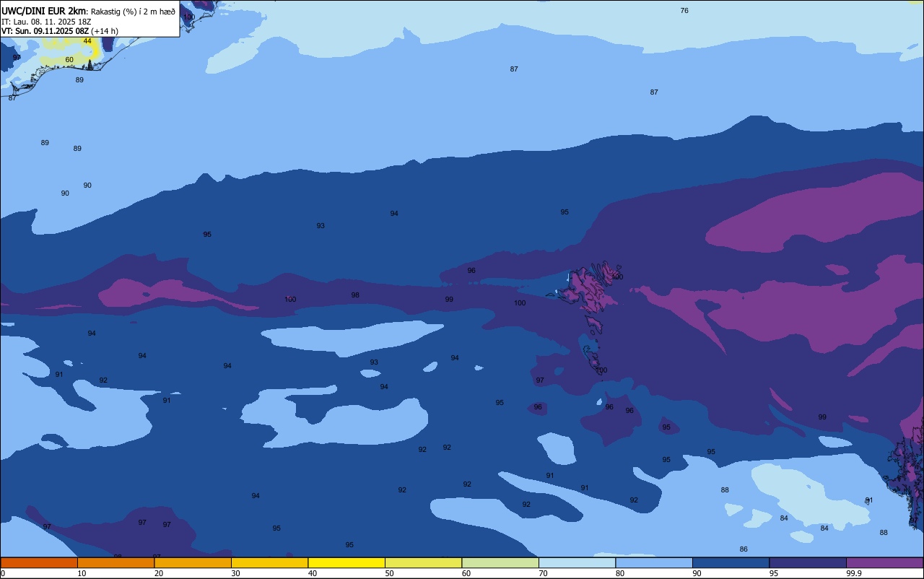Screen dimensions: 924x579
Task: Click the indigo 95–99.9 legend swatch
Action: (808, 562)
